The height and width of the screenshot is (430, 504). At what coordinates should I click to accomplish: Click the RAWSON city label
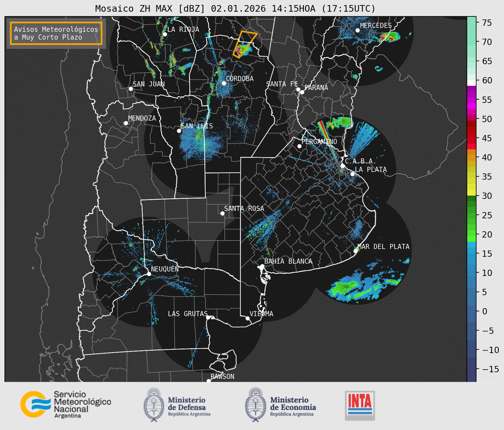[222, 377]
